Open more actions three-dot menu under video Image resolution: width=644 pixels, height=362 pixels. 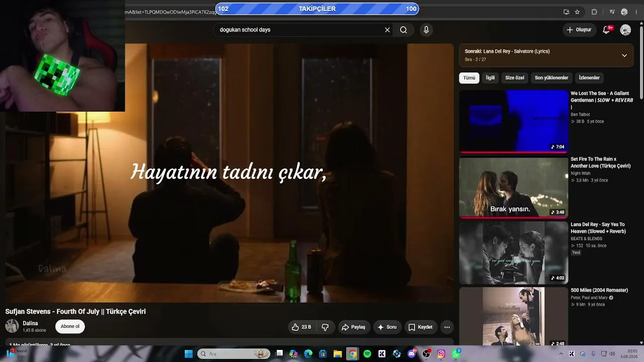(447, 327)
